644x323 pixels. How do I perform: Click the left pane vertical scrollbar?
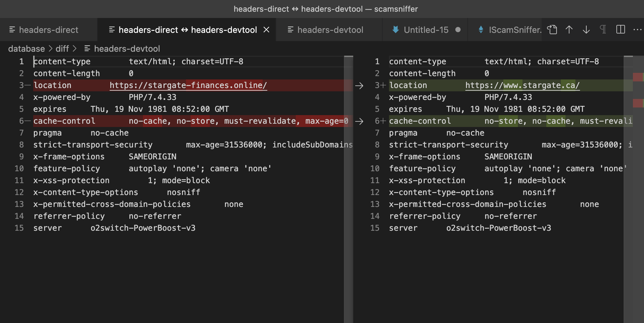[348, 193]
